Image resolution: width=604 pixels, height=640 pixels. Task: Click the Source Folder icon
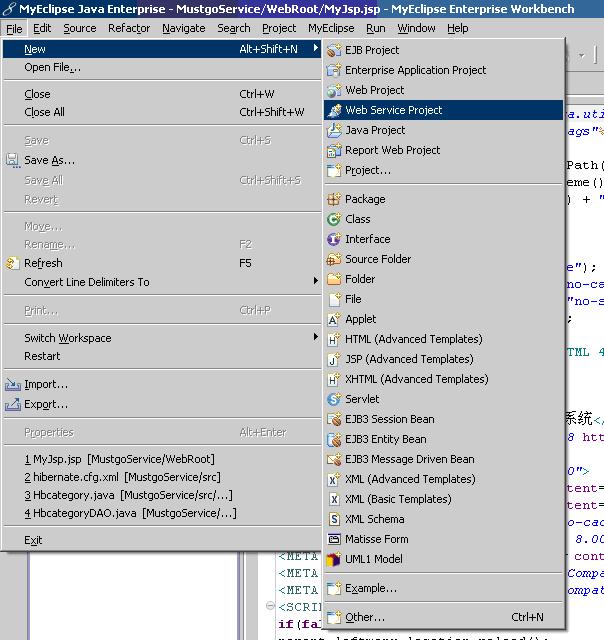coord(334,259)
